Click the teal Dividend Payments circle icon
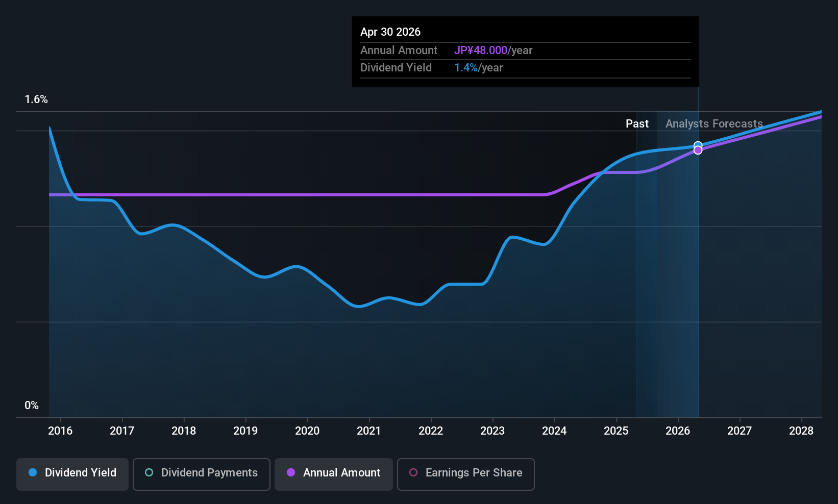The image size is (838, 504). 149,473
